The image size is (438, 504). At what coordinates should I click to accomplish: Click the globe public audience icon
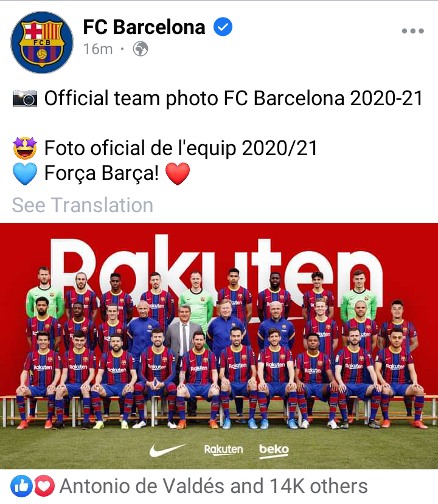tap(141, 49)
